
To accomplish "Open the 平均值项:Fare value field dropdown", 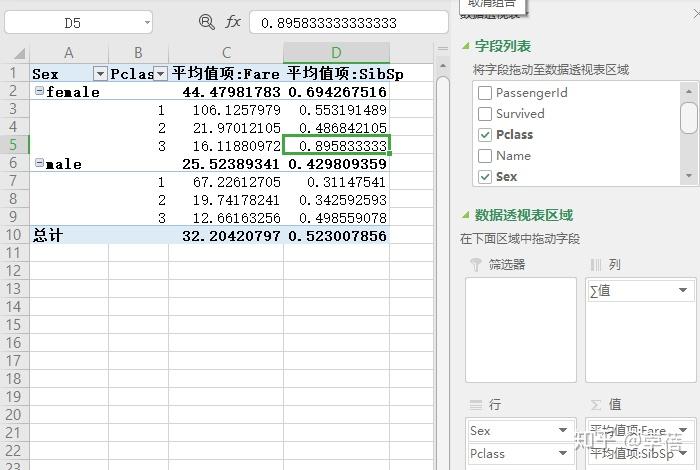I will 683,430.
